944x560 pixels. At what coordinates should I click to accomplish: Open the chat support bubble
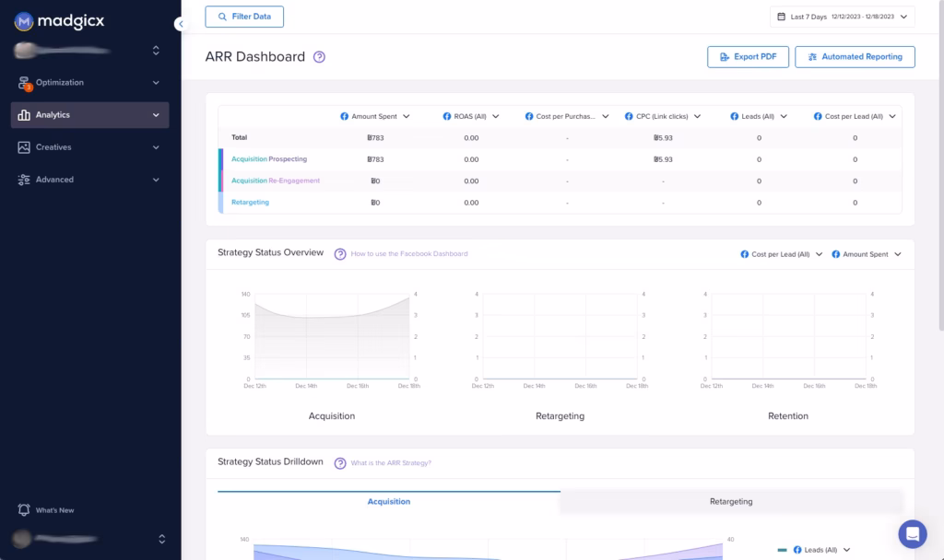point(913,533)
